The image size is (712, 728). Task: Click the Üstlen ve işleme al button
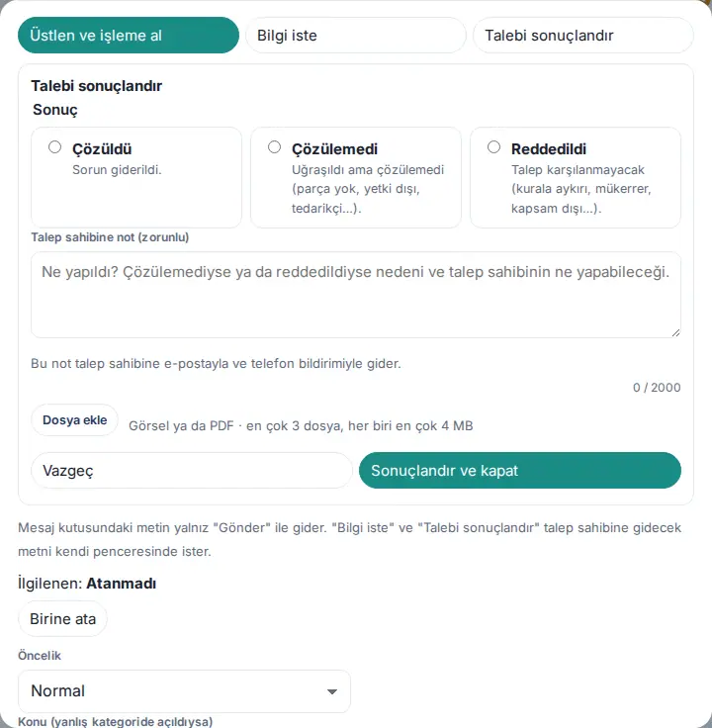point(129,36)
